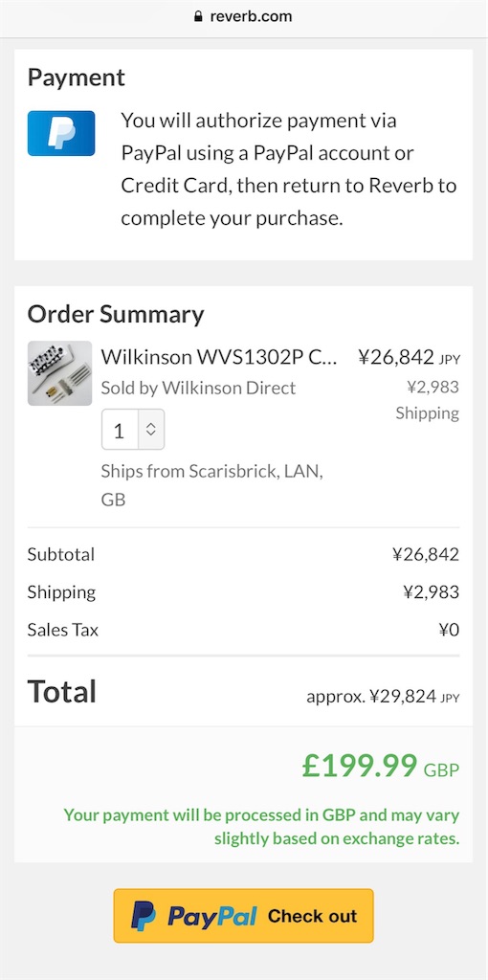Click the approx. ¥29,824 JPY total
This screenshot has height=980, width=488.
[x=383, y=696]
